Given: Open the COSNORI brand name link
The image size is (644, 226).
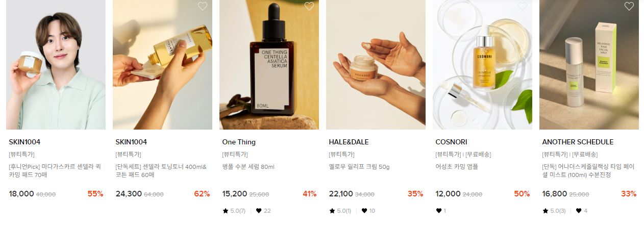Looking at the screenshot, I should pyautogui.click(x=451, y=142).
